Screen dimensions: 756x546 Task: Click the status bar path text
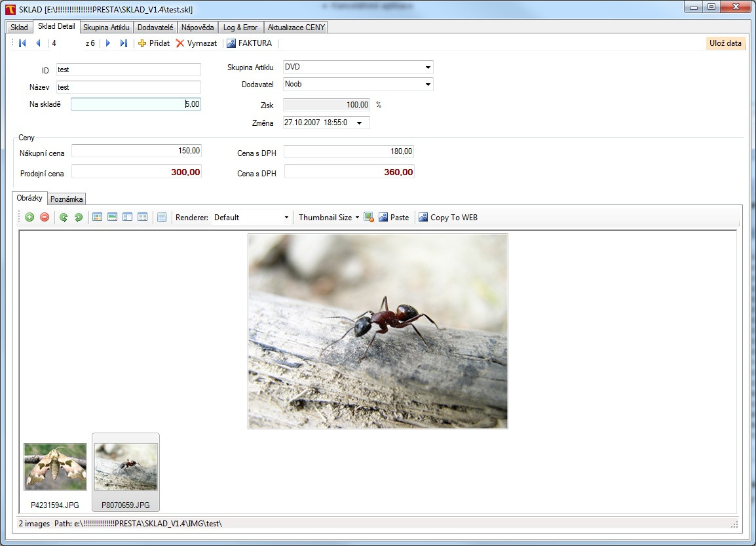pos(138,524)
